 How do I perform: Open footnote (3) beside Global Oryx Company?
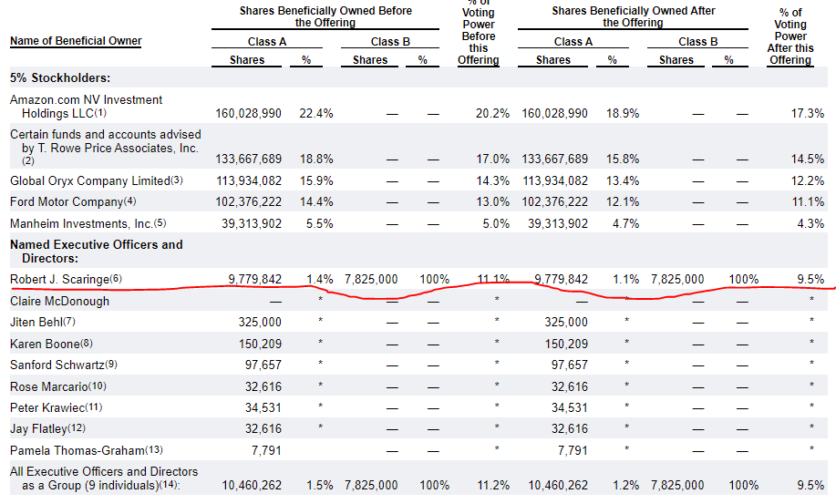click(x=177, y=180)
